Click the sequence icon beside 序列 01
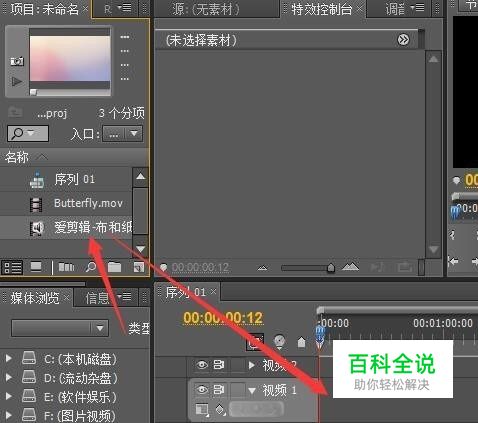478x423 pixels. coord(37,180)
